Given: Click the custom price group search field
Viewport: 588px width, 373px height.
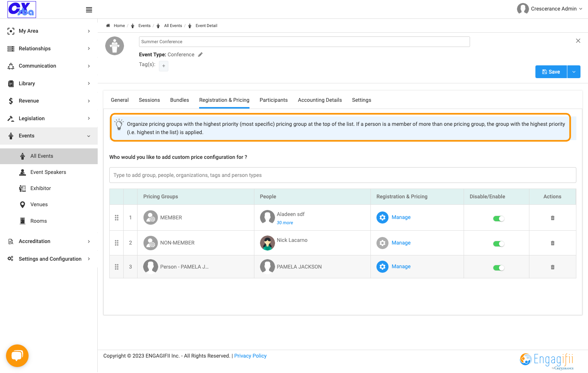Looking at the screenshot, I should [343, 175].
